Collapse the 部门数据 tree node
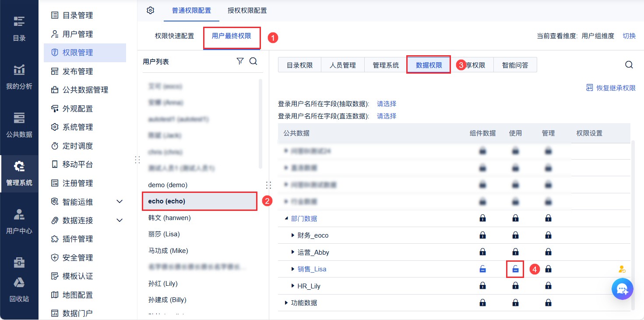644x320 pixels. pos(286,218)
